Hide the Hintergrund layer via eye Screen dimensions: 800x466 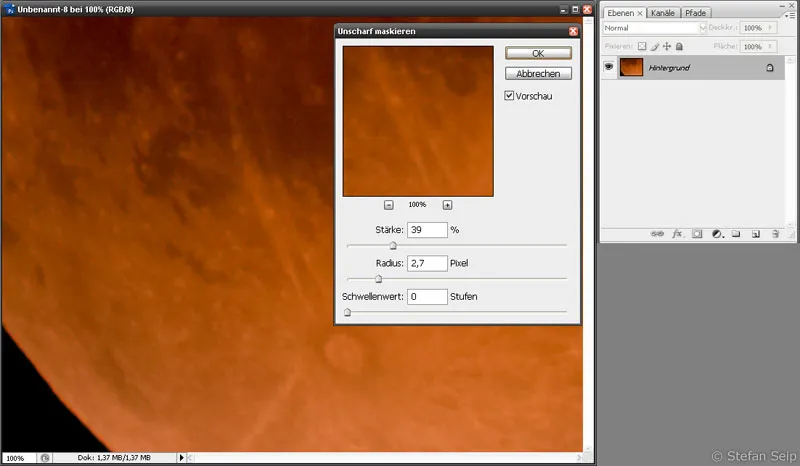click(x=609, y=67)
